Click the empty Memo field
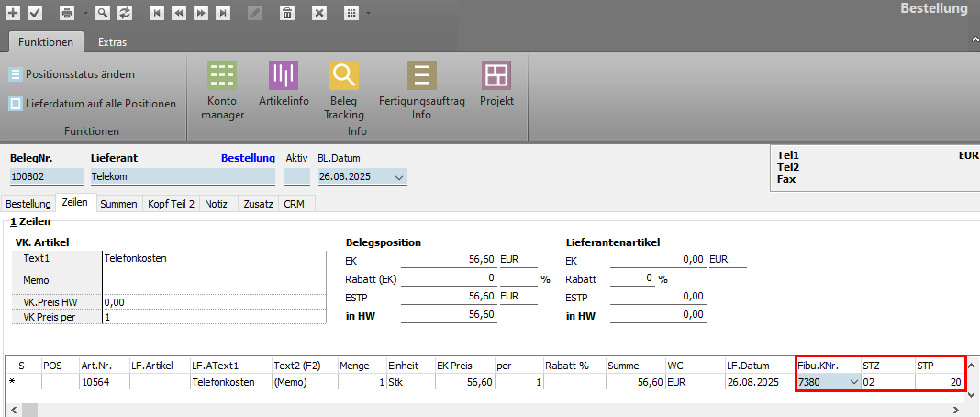The width and height of the screenshot is (980, 417). [214, 280]
